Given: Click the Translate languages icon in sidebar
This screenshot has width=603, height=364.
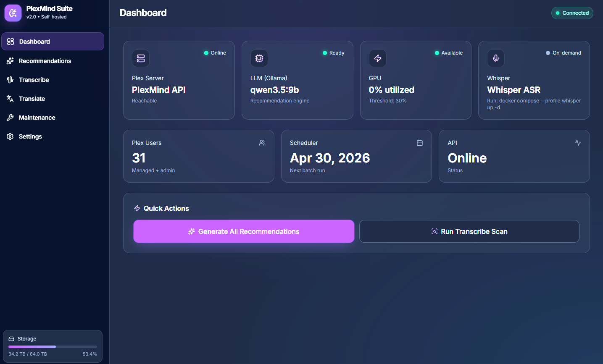Looking at the screenshot, I should 10,99.
